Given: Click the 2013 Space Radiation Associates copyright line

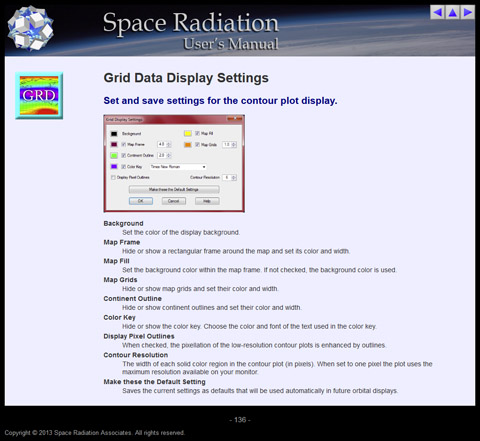Looking at the screenshot, I should point(95,433).
